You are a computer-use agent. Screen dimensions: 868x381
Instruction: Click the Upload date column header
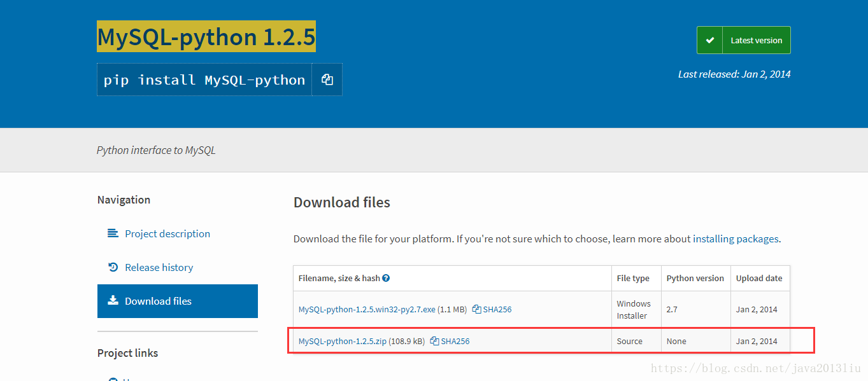759,278
